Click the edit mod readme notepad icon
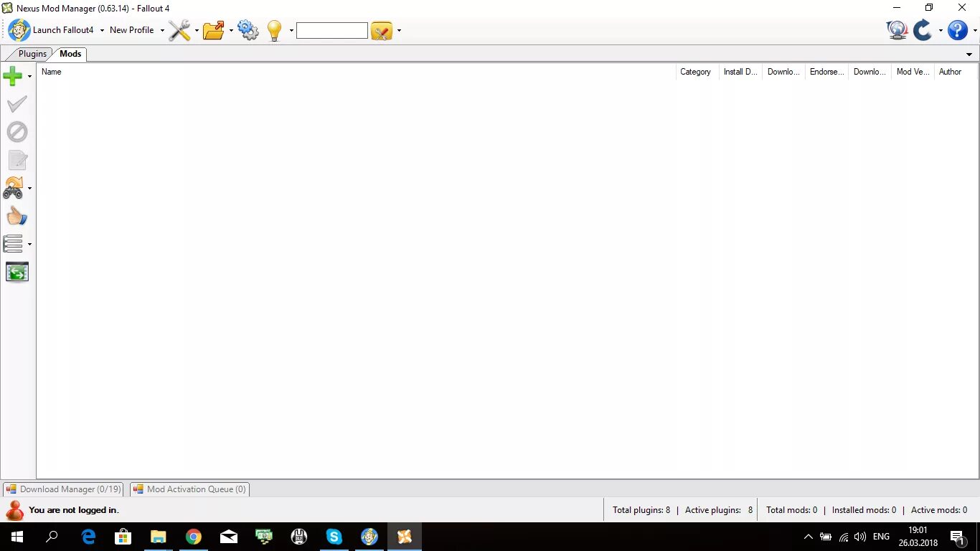980x551 pixels. (17, 160)
